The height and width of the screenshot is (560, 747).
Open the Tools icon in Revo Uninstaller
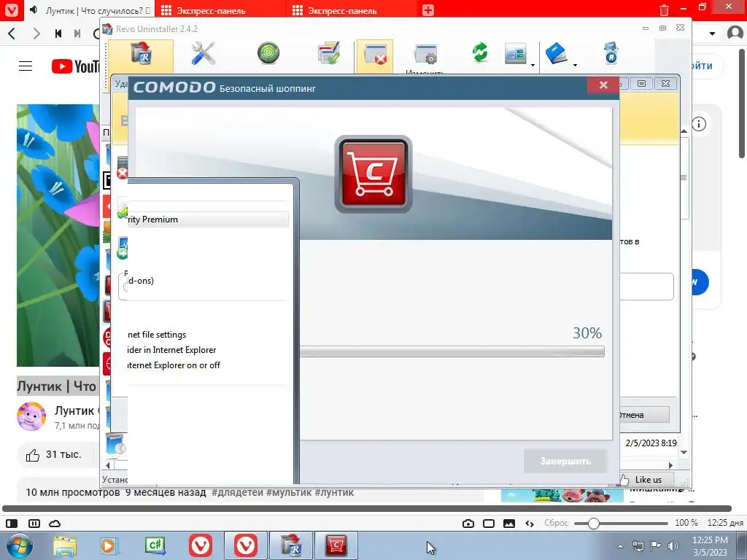tap(204, 52)
